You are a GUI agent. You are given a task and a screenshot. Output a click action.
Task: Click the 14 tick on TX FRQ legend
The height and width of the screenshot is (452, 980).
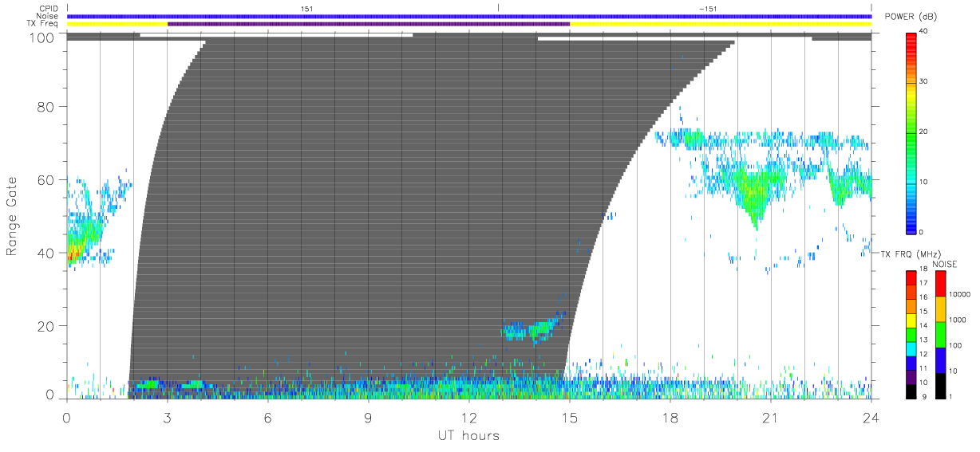click(923, 326)
